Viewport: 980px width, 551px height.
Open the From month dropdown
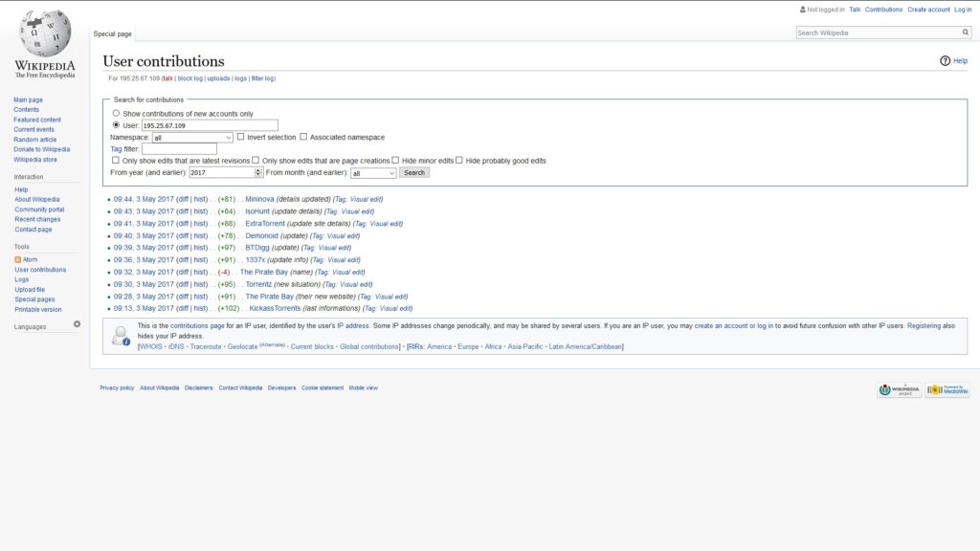click(x=373, y=173)
